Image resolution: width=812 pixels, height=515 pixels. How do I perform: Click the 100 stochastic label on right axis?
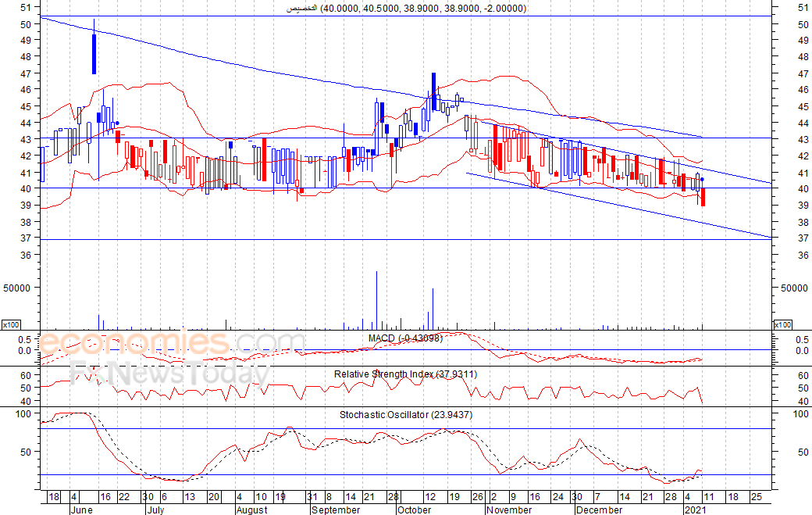click(800, 414)
